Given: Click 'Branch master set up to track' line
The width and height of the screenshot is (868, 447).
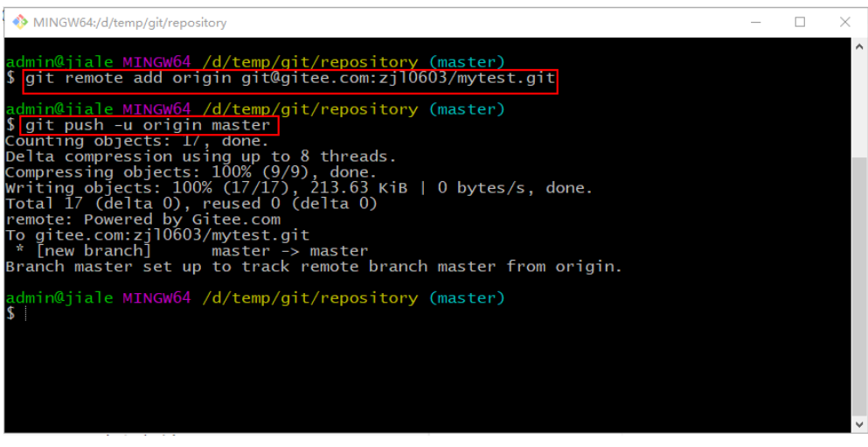Looking at the screenshot, I should [x=314, y=267].
